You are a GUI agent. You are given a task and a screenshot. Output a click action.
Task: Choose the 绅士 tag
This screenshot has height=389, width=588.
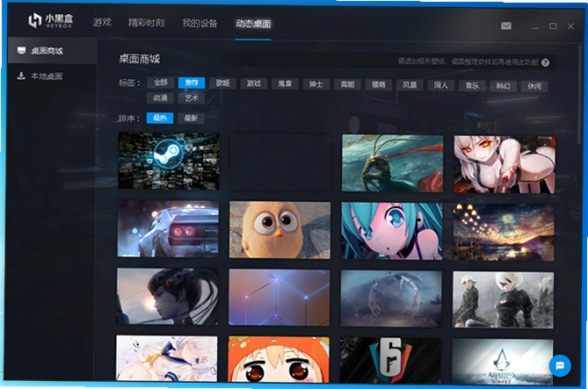pyautogui.click(x=316, y=84)
